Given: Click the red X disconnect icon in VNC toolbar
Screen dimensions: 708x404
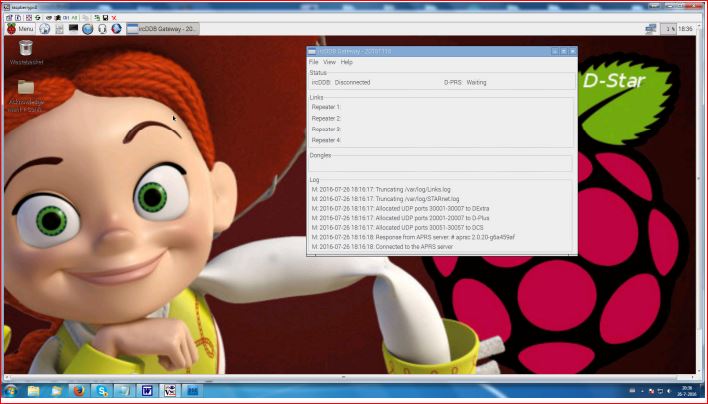Looking at the screenshot, I should 114,18.
